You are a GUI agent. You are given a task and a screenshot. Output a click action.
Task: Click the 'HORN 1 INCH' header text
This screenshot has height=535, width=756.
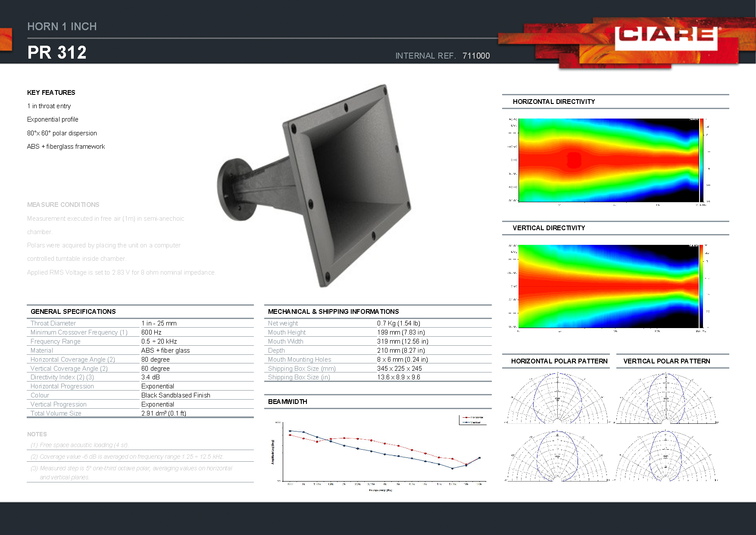pos(62,27)
